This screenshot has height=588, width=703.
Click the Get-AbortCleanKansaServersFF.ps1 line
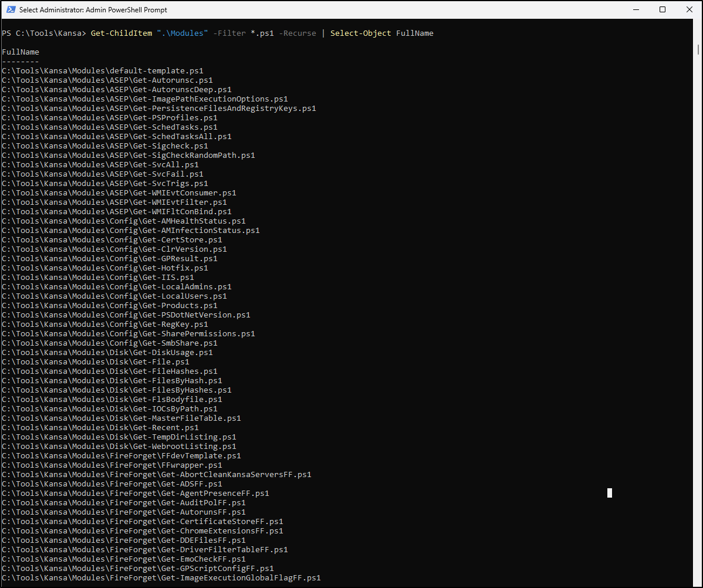157,475
